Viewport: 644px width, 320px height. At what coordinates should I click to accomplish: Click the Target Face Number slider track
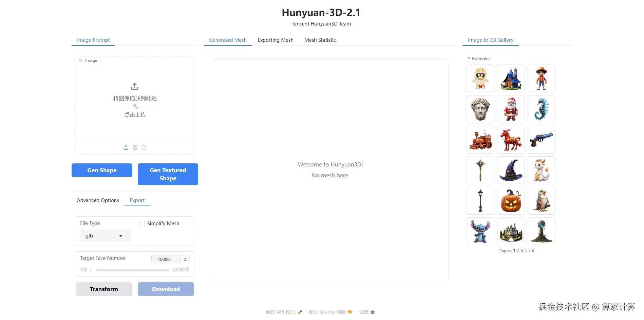tap(130, 270)
